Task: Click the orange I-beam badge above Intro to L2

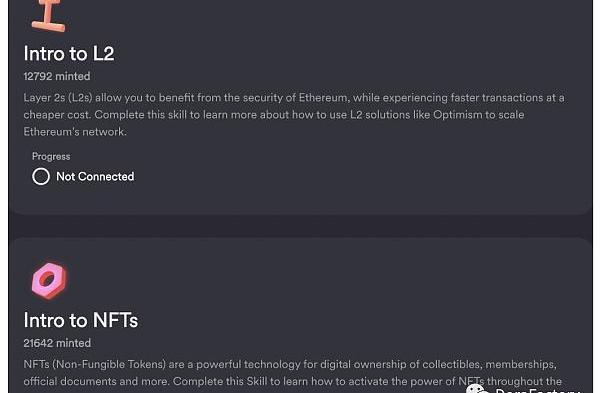Action: pyautogui.click(x=49, y=15)
